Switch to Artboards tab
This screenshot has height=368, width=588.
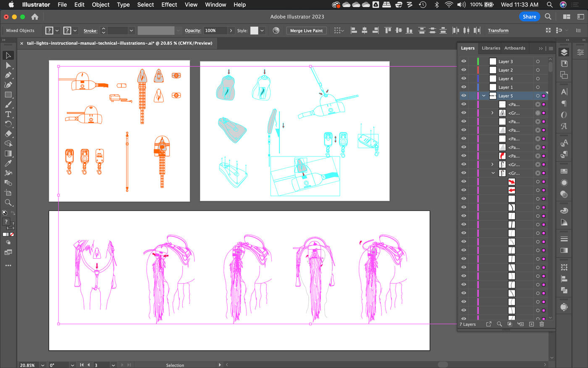click(514, 48)
